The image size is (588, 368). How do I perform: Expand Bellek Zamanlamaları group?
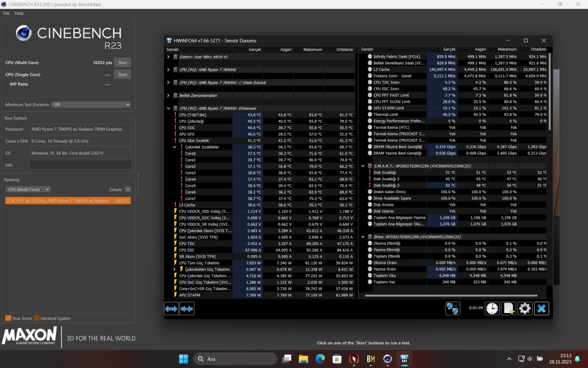click(168, 95)
